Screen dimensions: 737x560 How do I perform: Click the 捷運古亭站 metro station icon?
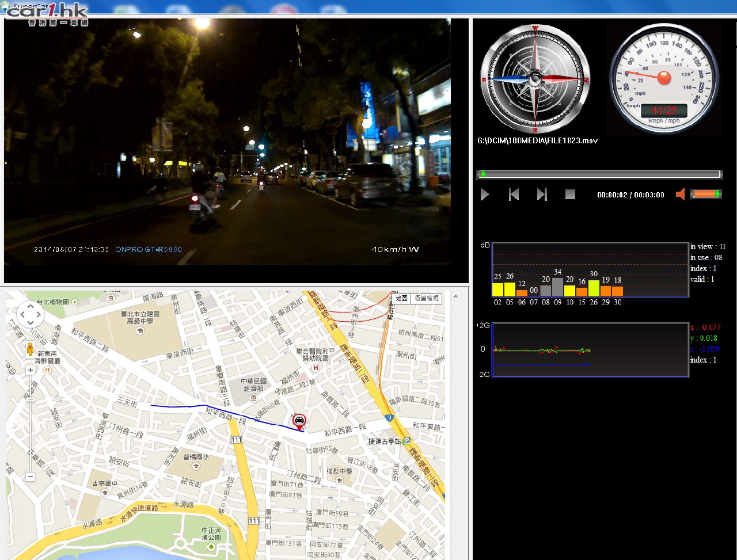pos(407,441)
